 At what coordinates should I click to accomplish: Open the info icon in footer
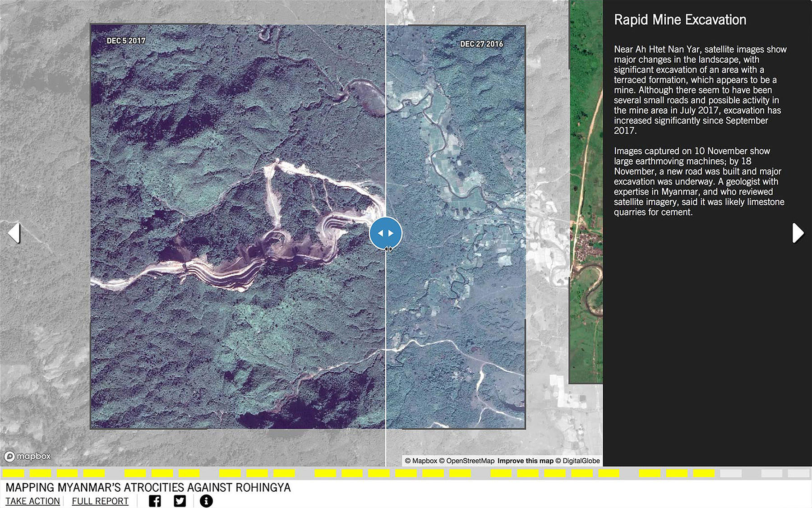pyautogui.click(x=206, y=501)
